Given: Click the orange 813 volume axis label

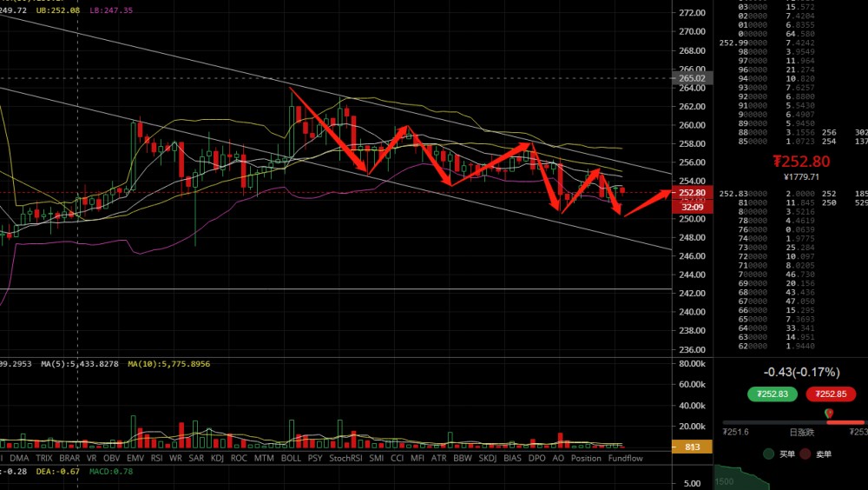Looking at the screenshot, I should pyautogui.click(x=692, y=447).
